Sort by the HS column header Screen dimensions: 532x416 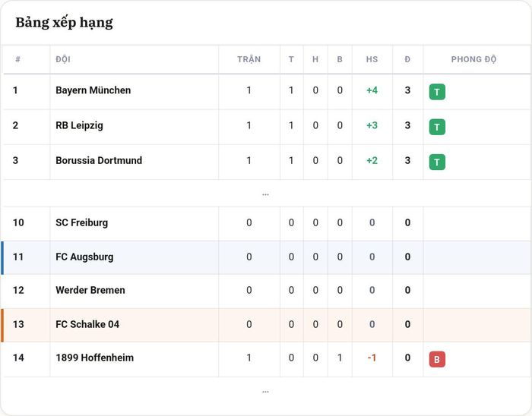(x=372, y=59)
